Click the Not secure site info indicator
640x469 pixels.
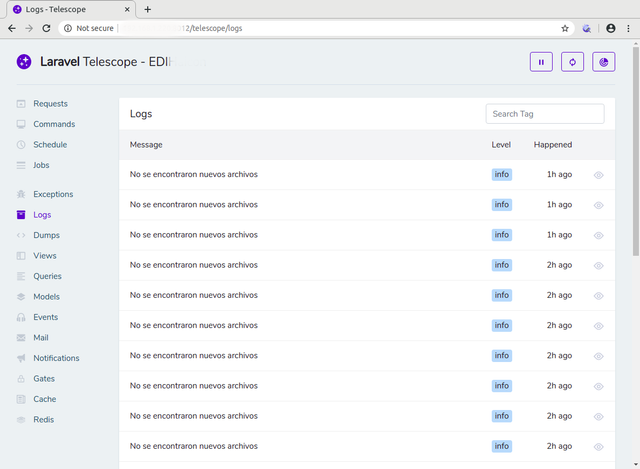pos(89,28)
